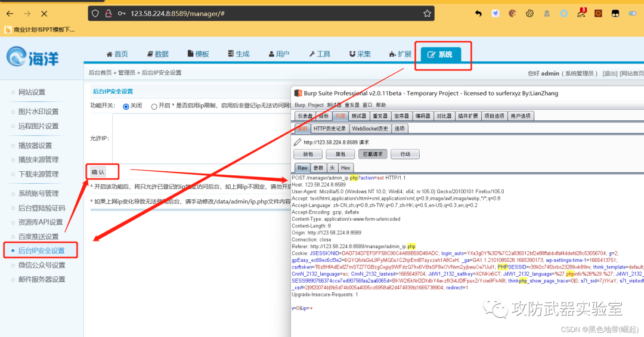
Task: Open 系统账号管理 in the sidebar
Action: (39, 193)
